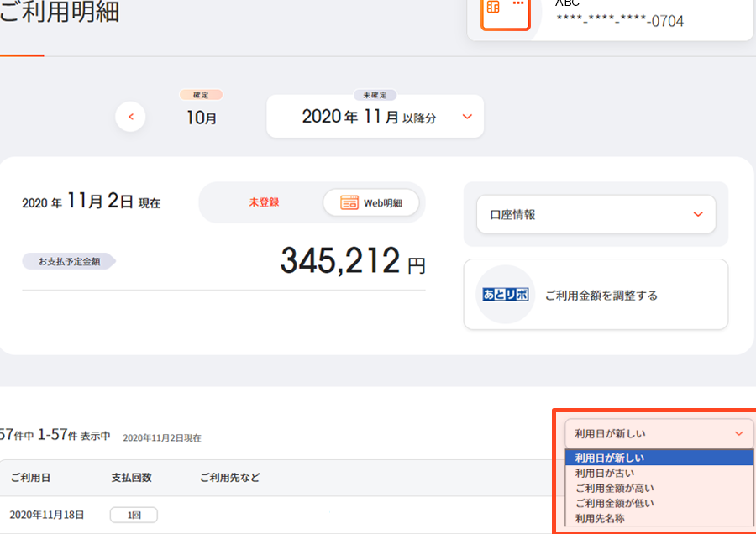Pick 利用先名称 in the sort list
The image size is (756, 534).
click(x=600, y=518)
